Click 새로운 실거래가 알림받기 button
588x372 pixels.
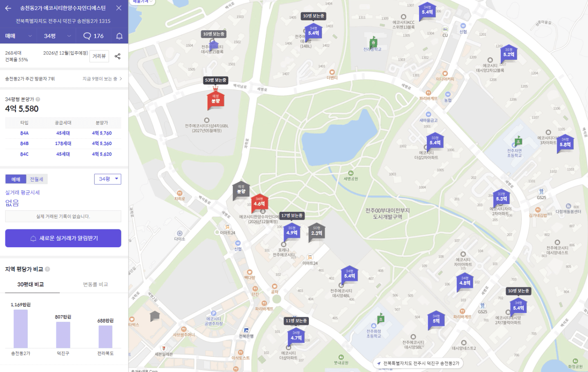tap(63, 238)
